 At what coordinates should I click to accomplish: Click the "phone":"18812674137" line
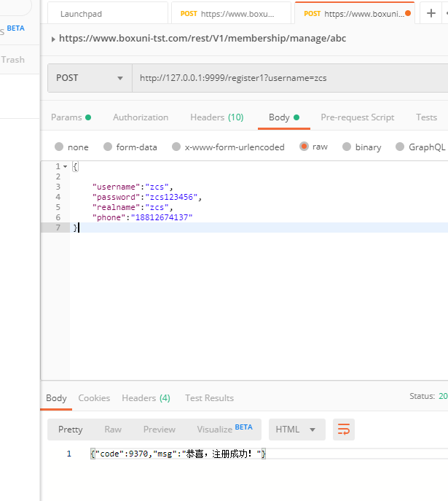142,217
